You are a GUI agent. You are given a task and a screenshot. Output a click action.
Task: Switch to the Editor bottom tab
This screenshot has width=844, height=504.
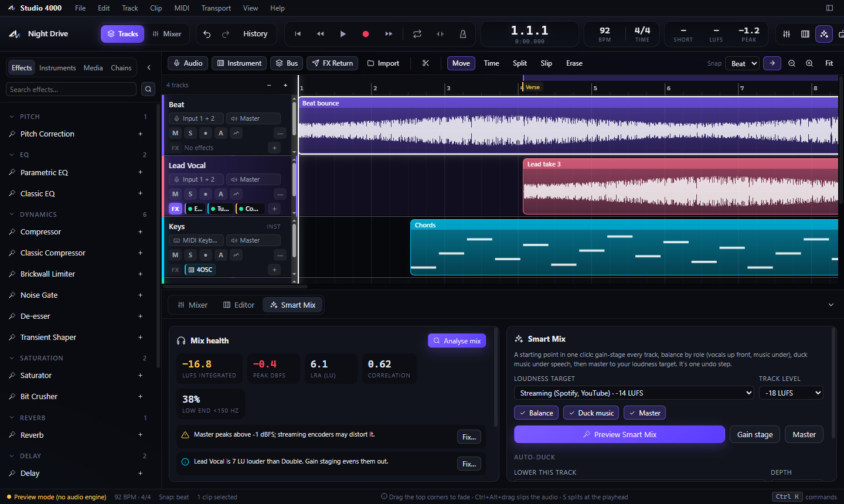click(239, 305)
